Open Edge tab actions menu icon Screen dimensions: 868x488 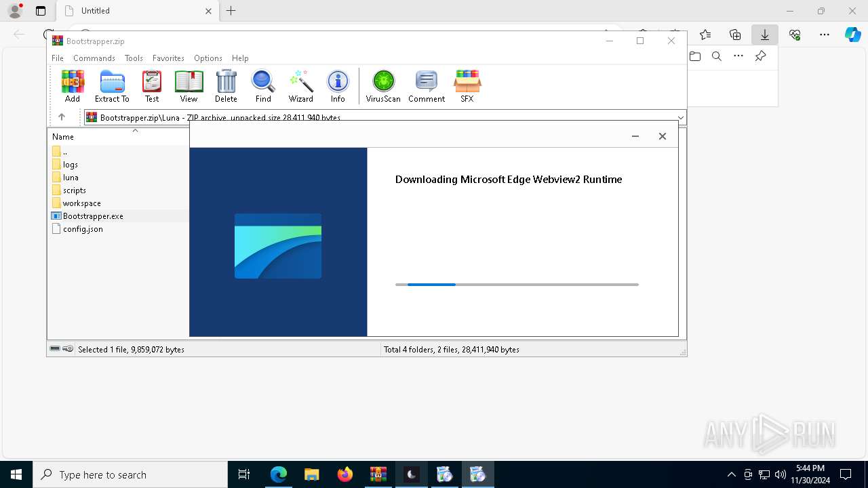pos(41,11)
